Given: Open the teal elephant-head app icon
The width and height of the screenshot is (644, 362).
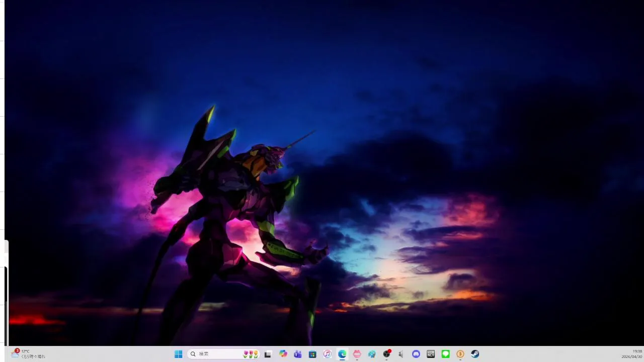Looking at the screenshot, I should pyautogui.click(x=372, y=354).
